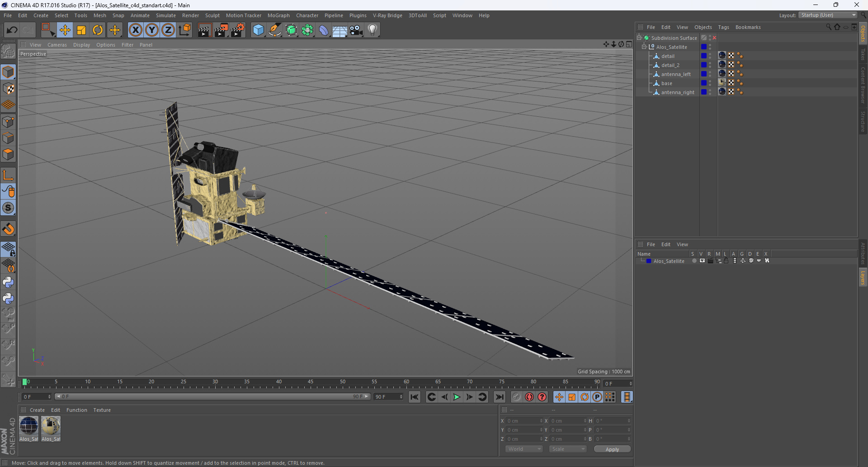
Task: Select Polygons mode in left toolbar
Action: [8, 155]
